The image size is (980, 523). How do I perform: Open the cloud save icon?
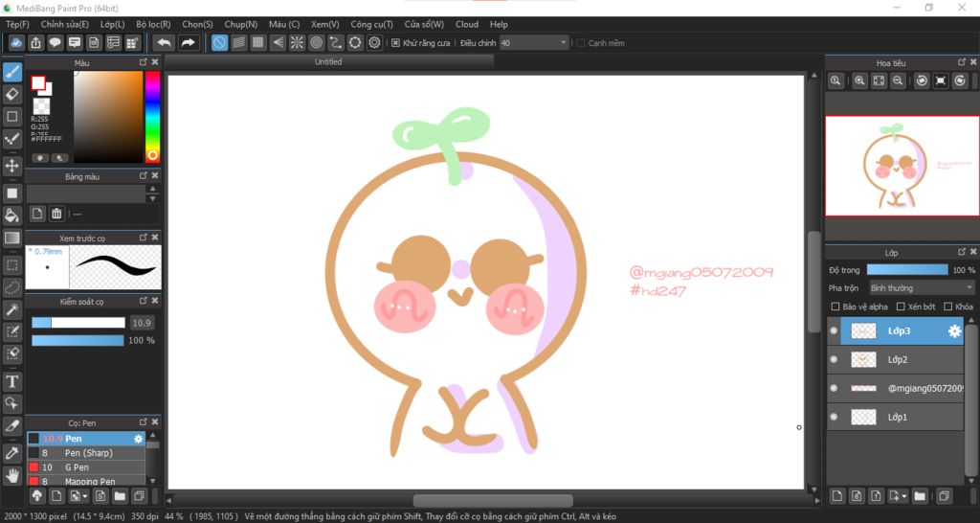[17, 42]
